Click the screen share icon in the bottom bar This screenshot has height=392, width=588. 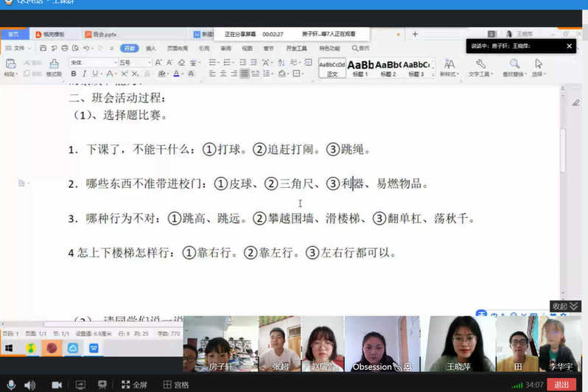(x=80, y=385)
